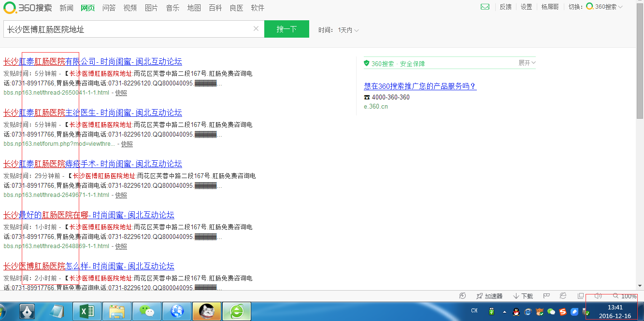Viewport: 644px width, 321px height.
Task: Switch to the 图片 search tab
Action: pos(151,8)
